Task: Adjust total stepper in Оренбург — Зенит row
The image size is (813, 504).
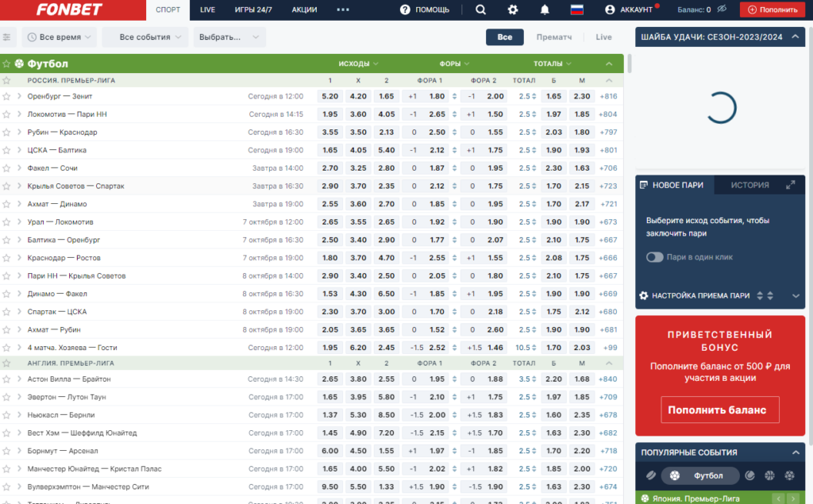Action: [534, 97]
